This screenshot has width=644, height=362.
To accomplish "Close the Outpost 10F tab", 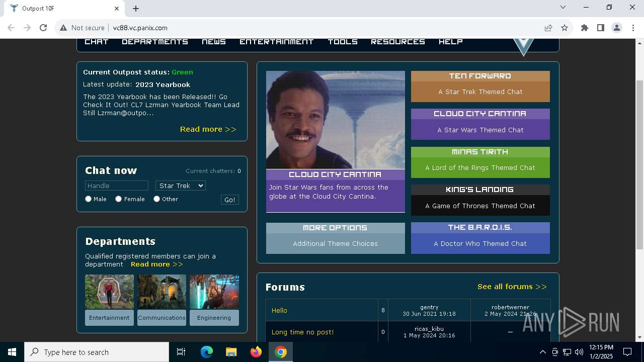I will pyautogui.click(x=117, y=9).
